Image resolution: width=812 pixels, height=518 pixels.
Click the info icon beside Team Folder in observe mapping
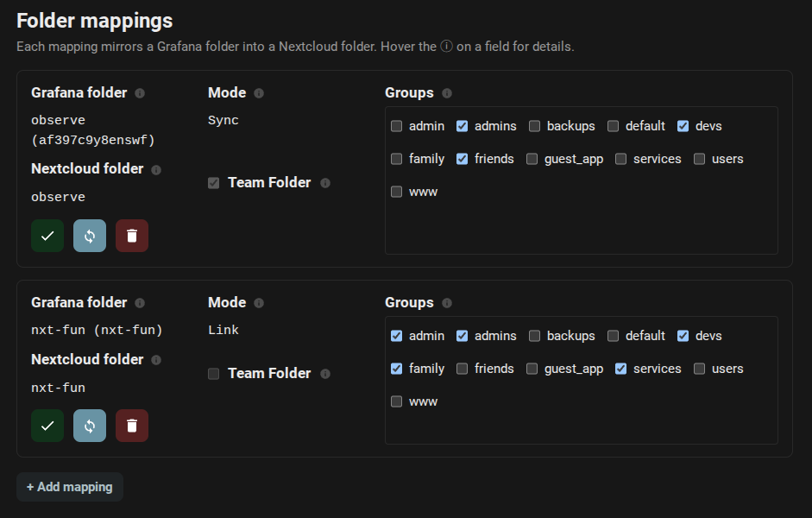click(325, 183)
